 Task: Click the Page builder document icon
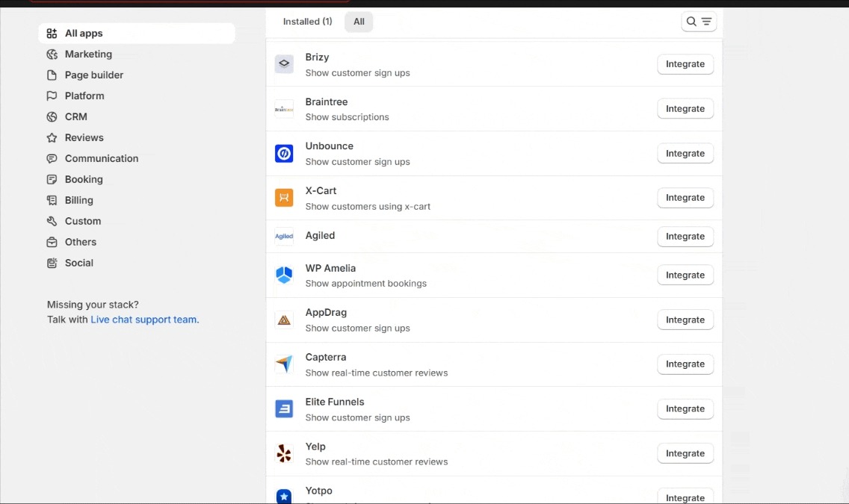52,75
